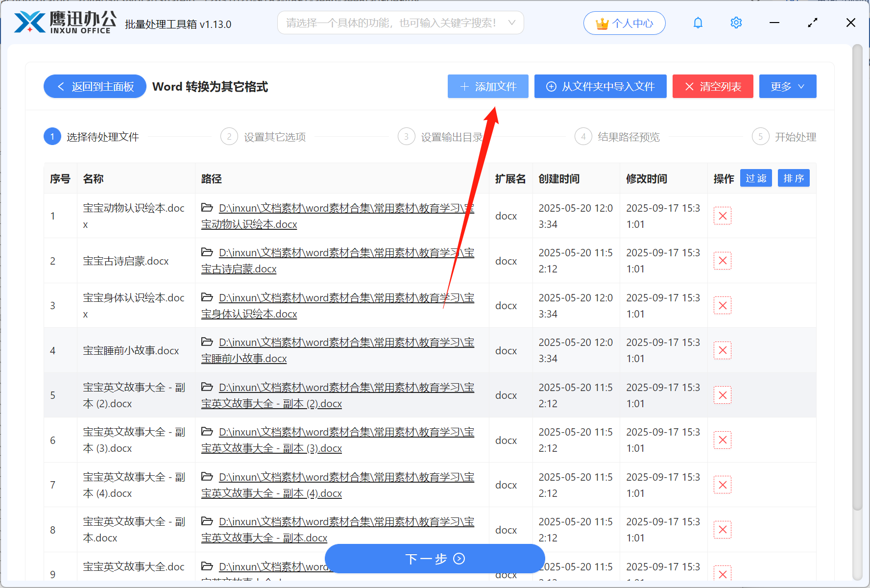Delete 宝宝动物认识绘本.docx with its red X

tap(723, 216)
